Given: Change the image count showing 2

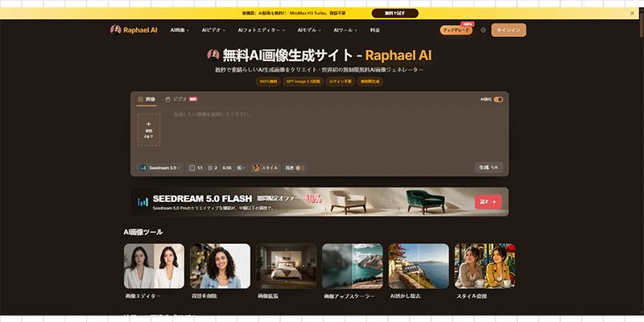Looking at the screenshot, I should coord(213,167).
